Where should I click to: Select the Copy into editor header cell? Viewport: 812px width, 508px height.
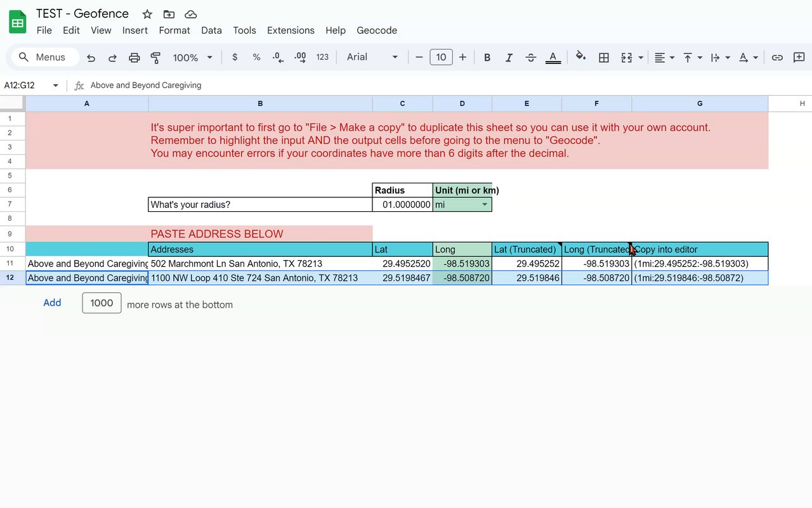tap(700, 249)
